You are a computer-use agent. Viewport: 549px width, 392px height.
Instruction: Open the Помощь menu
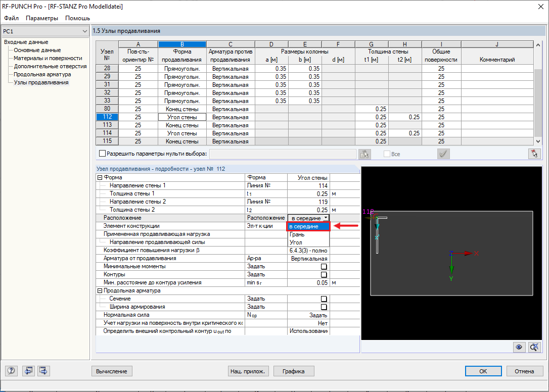[x=77, y=18]
